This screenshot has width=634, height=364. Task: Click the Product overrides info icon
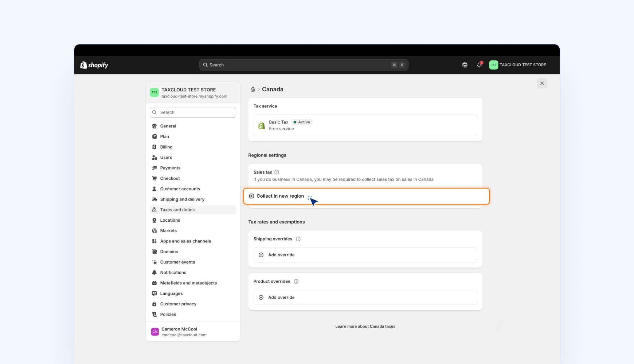pos(296,281)
